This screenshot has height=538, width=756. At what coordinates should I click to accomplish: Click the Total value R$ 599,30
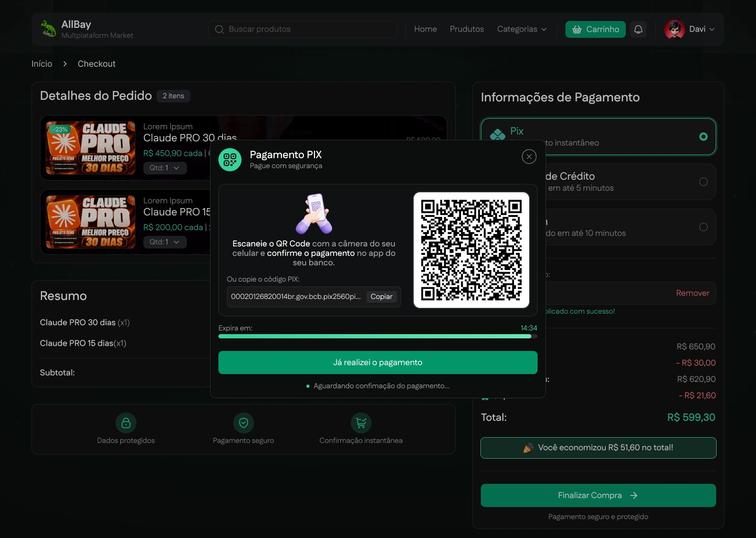(x=691, y=417)
